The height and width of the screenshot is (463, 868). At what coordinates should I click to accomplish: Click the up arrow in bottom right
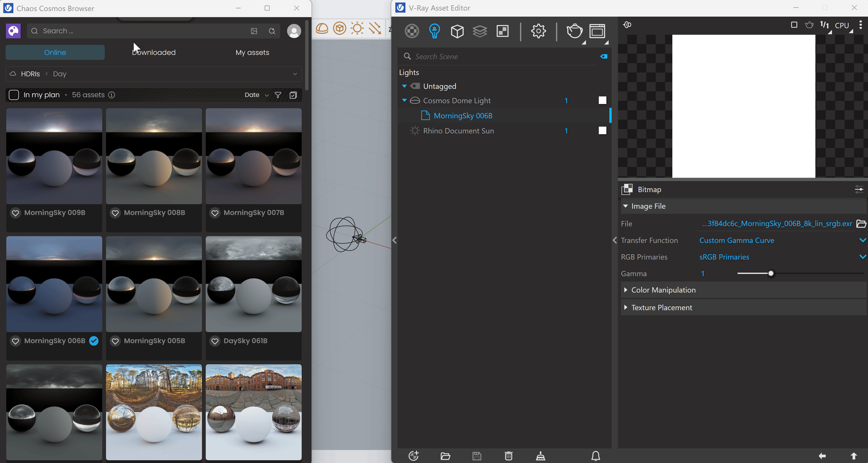(853, 456)
